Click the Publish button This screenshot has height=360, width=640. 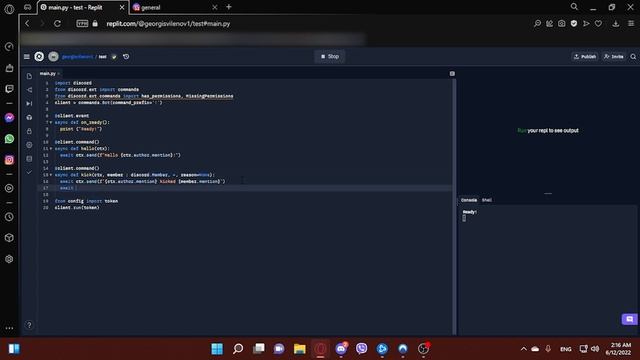pyautogui.click(x=585, y=57)
